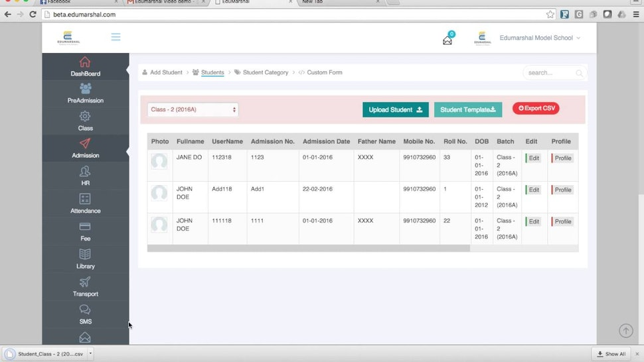Screen dimensions: 644x362
Task: Open the PreAdmission sidebar icon
Action: (x=85, y=88)
